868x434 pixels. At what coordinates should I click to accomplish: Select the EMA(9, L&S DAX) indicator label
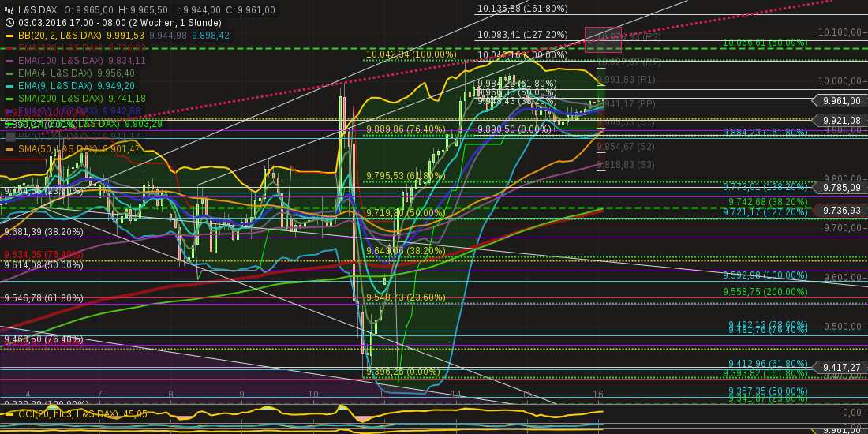pos(55,86)
